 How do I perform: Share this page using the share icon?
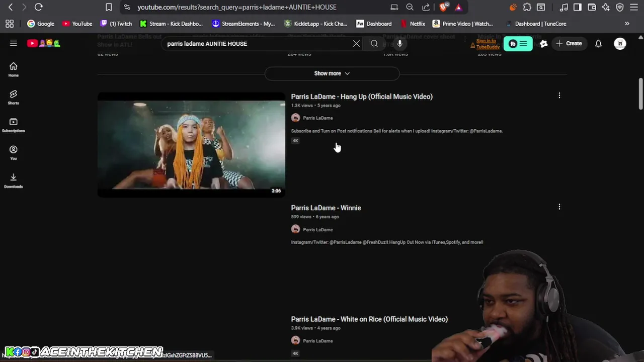[x=426, y=7]
